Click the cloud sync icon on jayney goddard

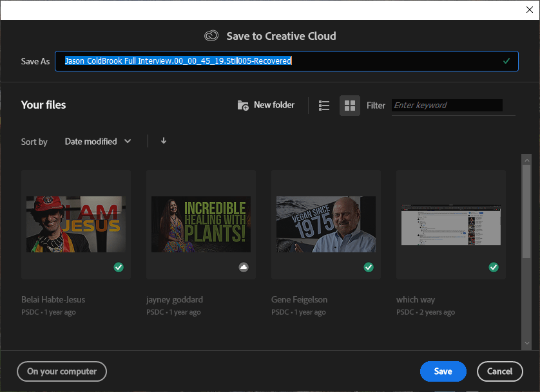click(x=244, y=267)
